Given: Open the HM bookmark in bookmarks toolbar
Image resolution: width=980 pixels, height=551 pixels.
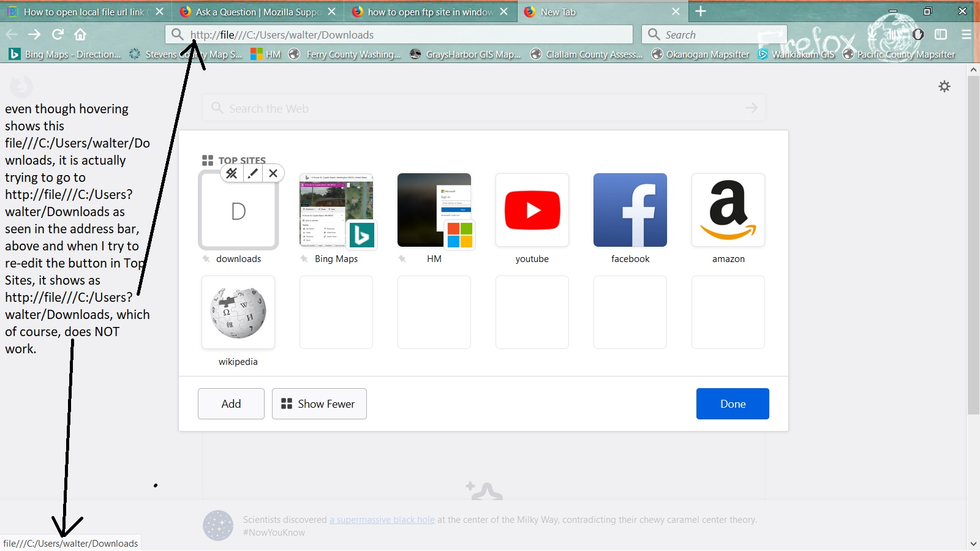Looking at the screenshot, I should (265, 54).
